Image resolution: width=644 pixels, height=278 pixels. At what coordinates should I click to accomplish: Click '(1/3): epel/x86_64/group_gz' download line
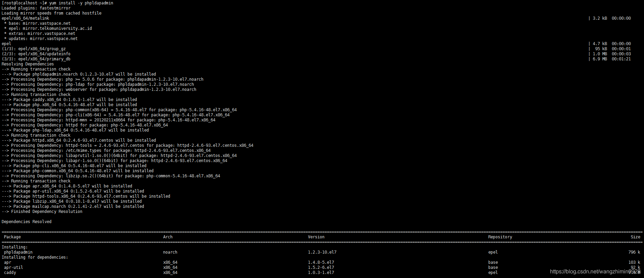pos(34,49)
